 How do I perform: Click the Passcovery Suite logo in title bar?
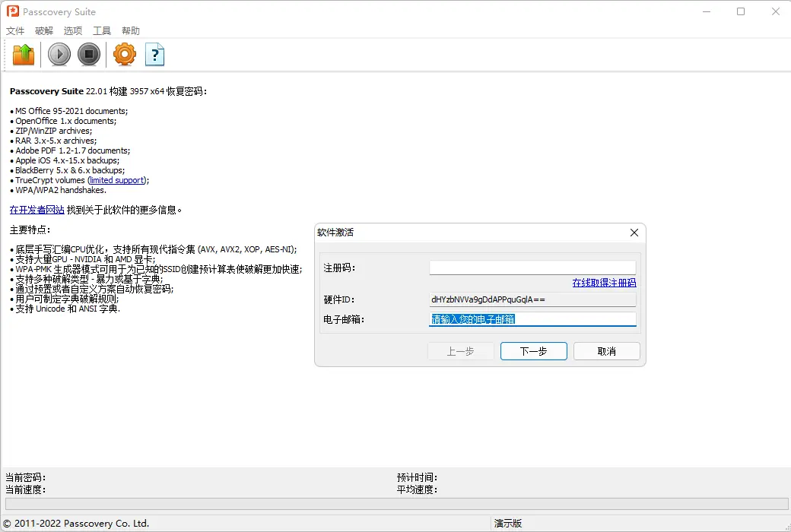coord(13,11)
